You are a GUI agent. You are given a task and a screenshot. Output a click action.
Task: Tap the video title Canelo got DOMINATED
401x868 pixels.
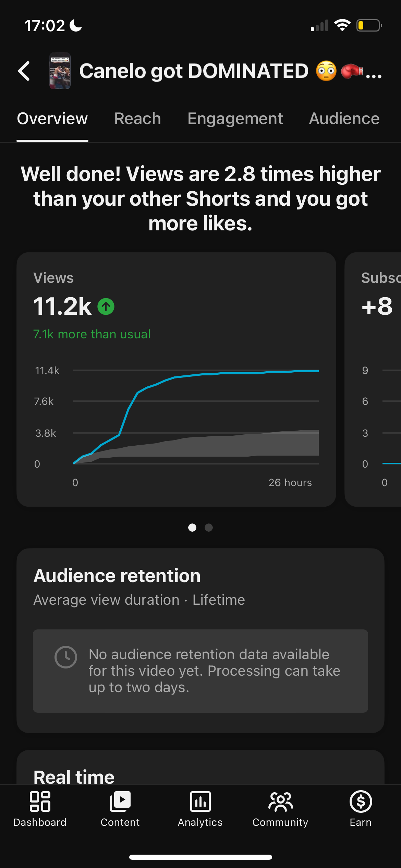[x=231, y=71]
